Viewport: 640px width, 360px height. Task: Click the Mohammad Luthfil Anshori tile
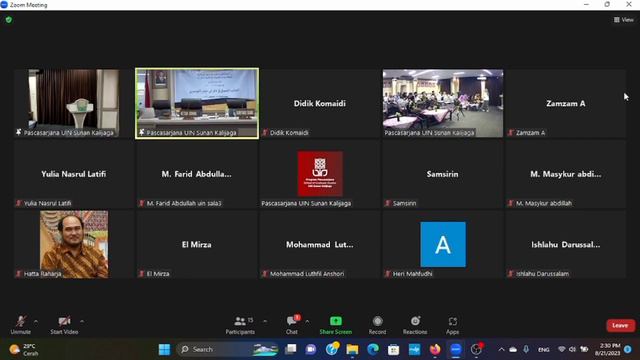320,244
